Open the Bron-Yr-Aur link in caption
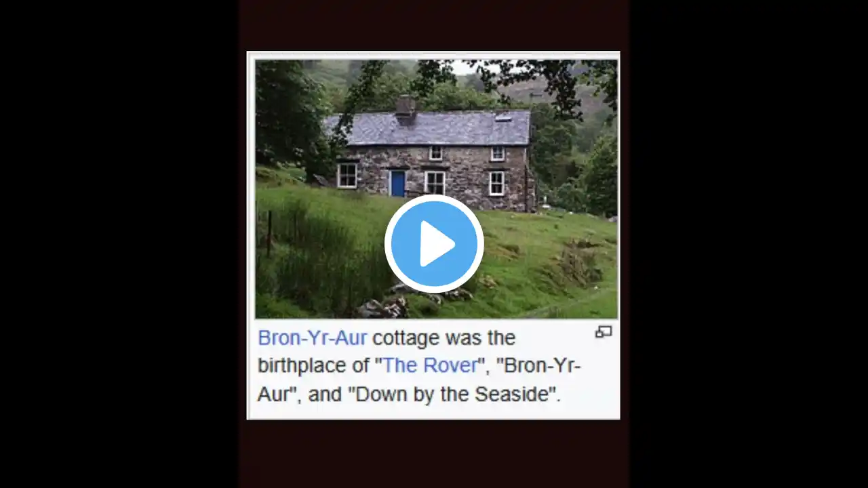Screen dimensions: 868x488 point(313,338)
